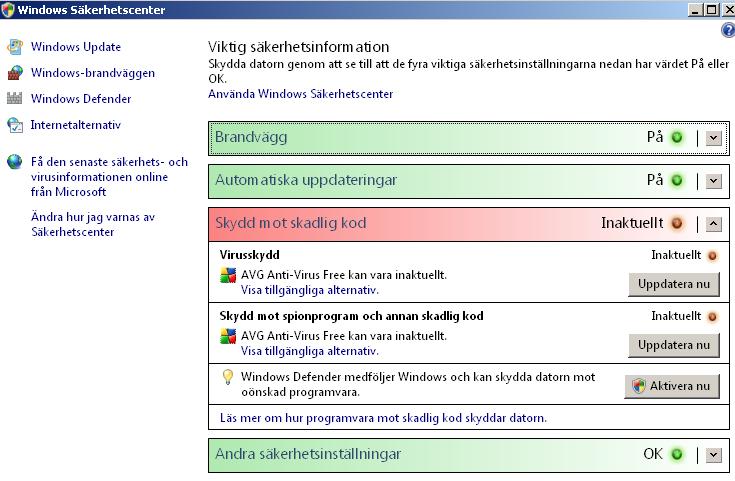The width and height of the screenshot is (735, 481).
Task: Open Läs mer om hur programvara link
Action: (x=383, y=418)
